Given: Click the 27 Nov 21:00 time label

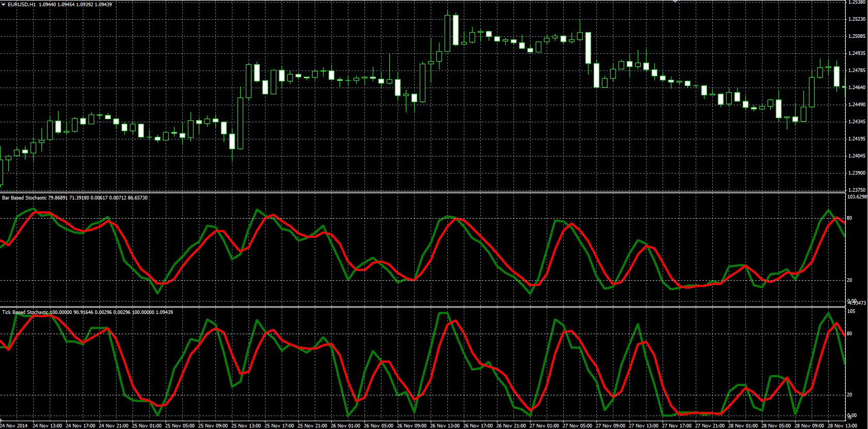Looking at the screenshot, I should click(x=710, y=426).
